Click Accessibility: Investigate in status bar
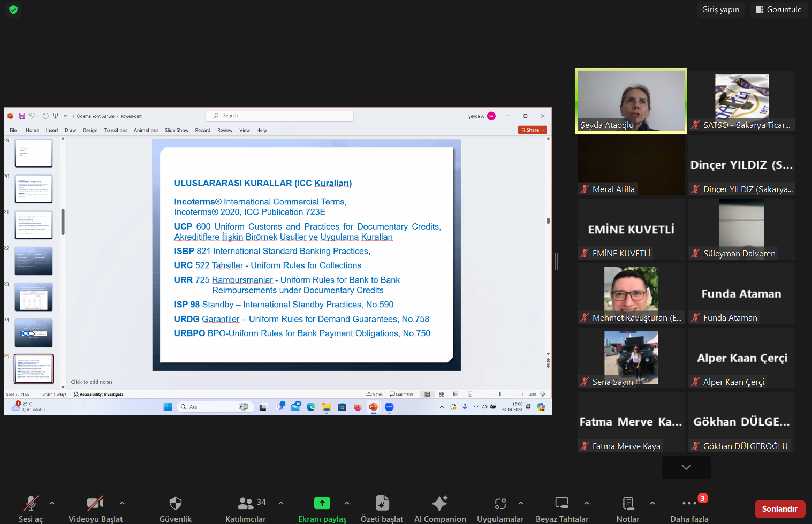812x524 pixels. (x=98, y=394)
